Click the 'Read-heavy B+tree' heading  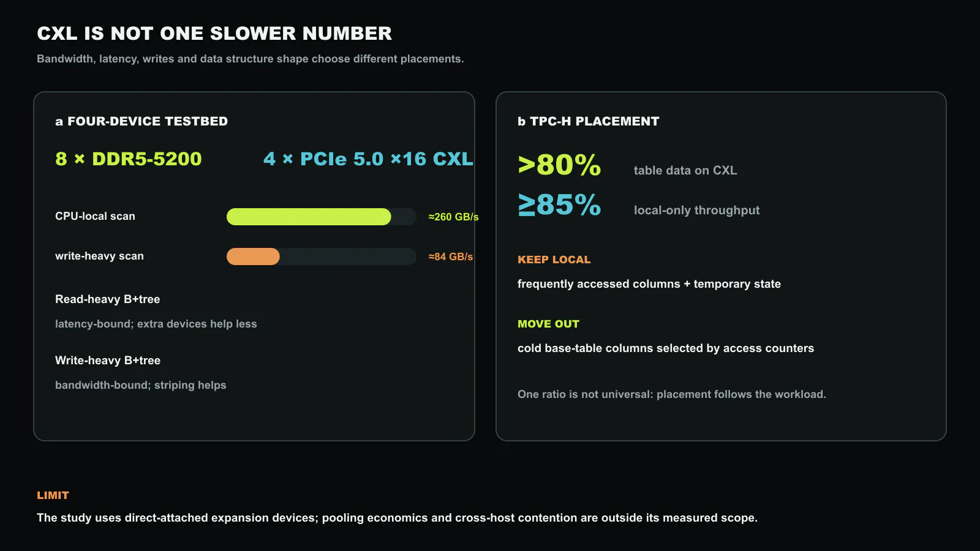coord(108,299)
